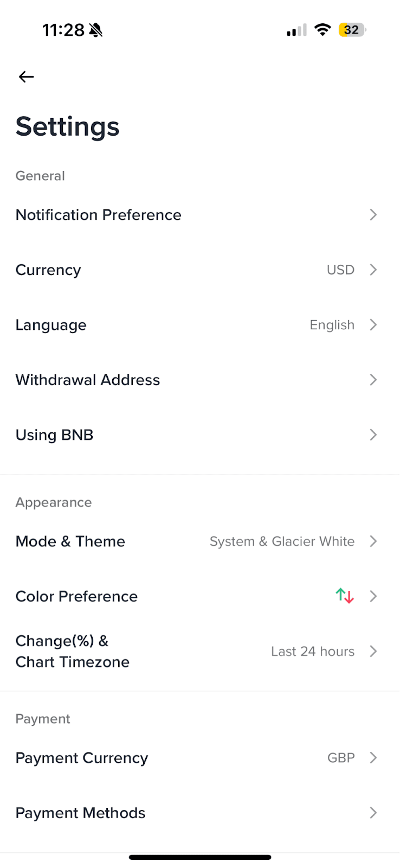Choose the GBP payment currency value

(x=341, y=757)
